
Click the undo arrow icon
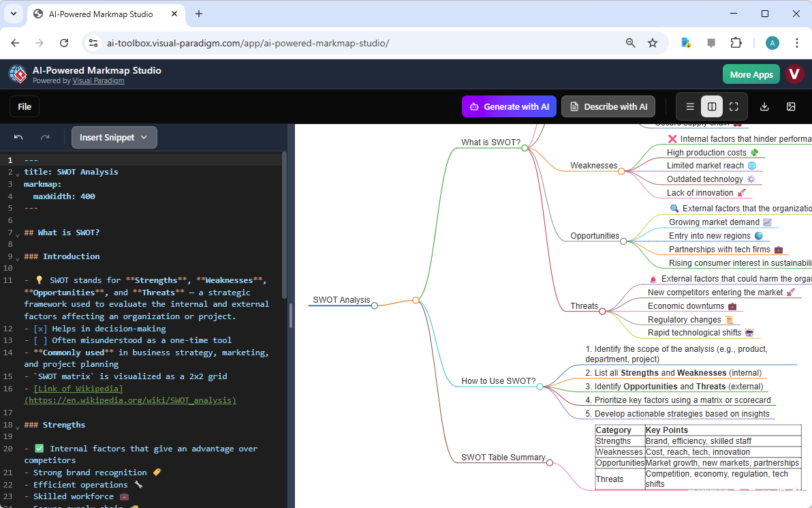(x=18, y=137)
